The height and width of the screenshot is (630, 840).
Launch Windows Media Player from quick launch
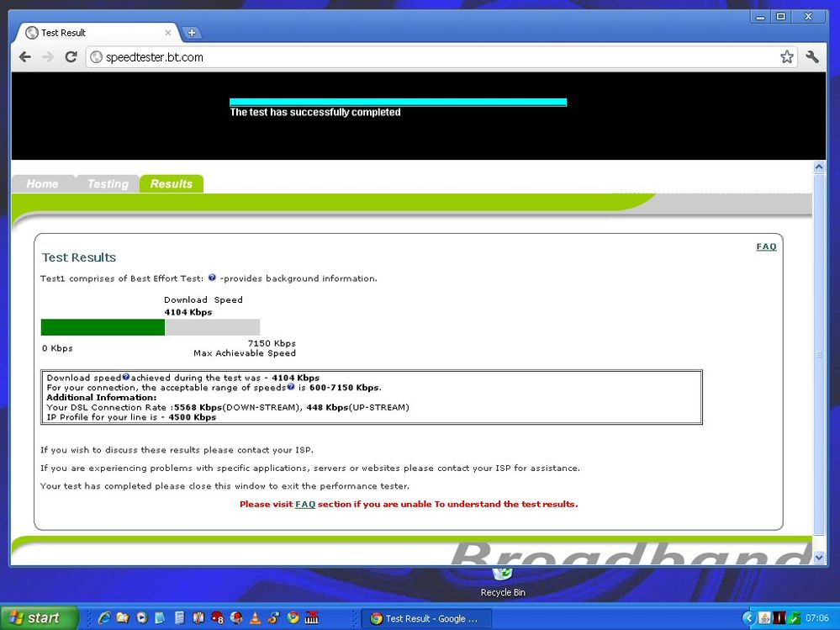(x=141, y=617)
